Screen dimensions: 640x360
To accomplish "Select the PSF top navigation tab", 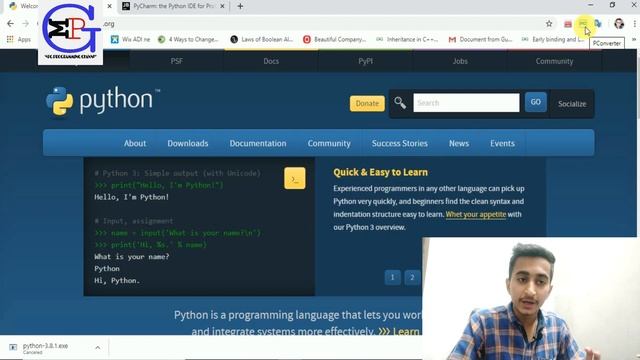I will [x=176, y=61].
